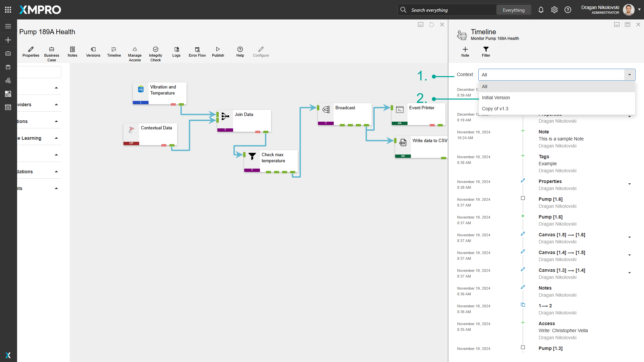
Task: Click the Configure tool
Action: pos(261,52)
